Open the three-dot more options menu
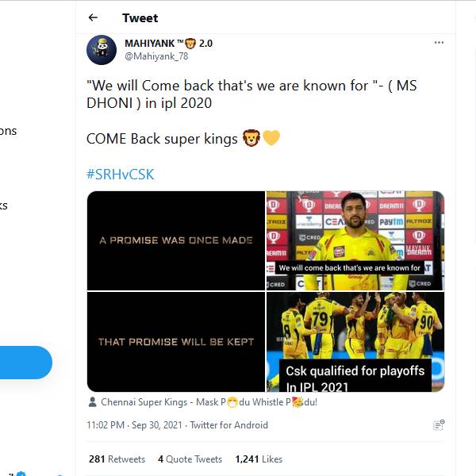Viewport: 476px width, 476px height. point(439,42)
